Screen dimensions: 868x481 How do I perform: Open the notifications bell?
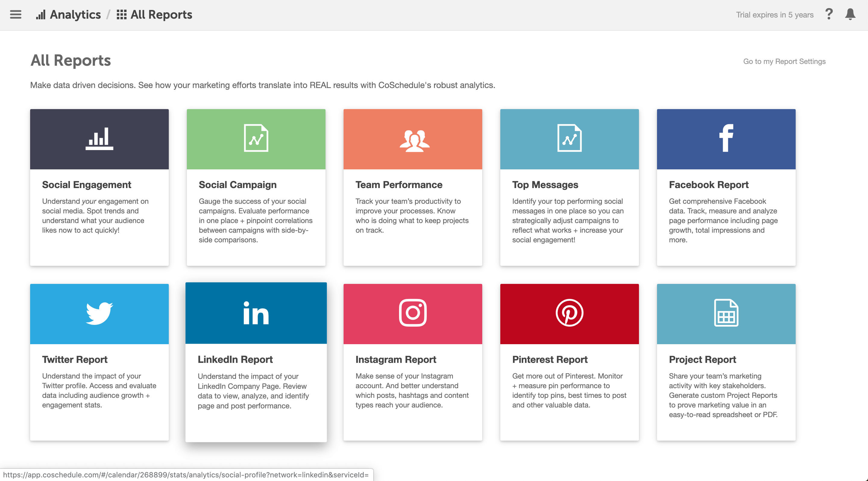[850, 14]
